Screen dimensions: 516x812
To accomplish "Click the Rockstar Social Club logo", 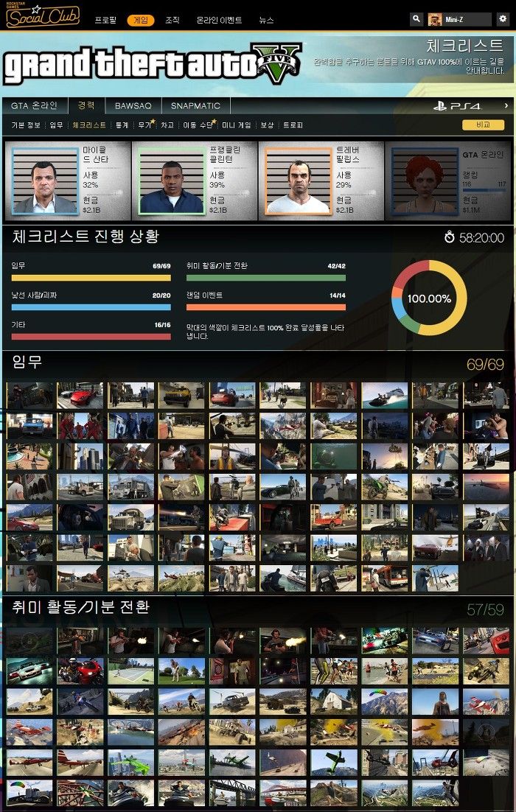I will click(x=43, y=15).
